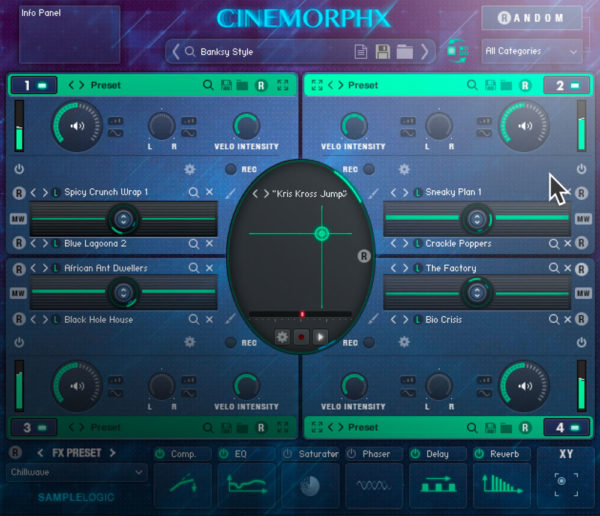
Task: Randomize core 1 with header R icon
Action: [261, 85]
